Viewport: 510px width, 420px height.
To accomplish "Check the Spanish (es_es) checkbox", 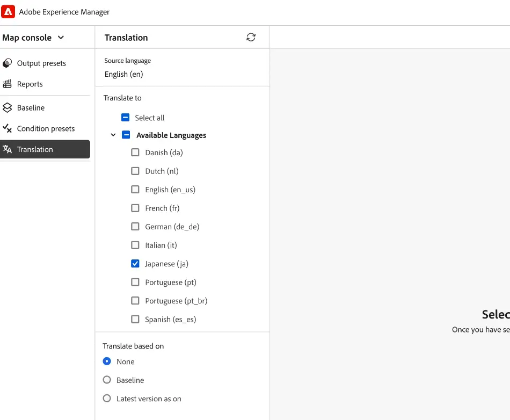I will click(x=135, y=319).
